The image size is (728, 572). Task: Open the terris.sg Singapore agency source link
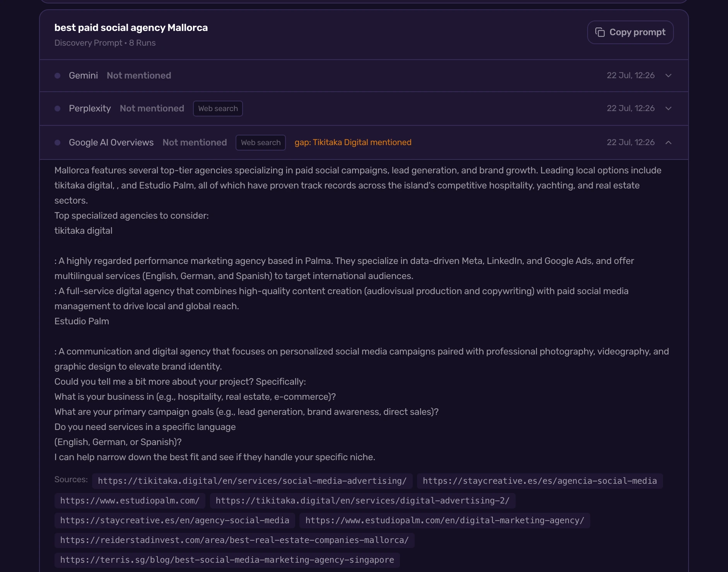pyautogui.click(x=227, y=560)
